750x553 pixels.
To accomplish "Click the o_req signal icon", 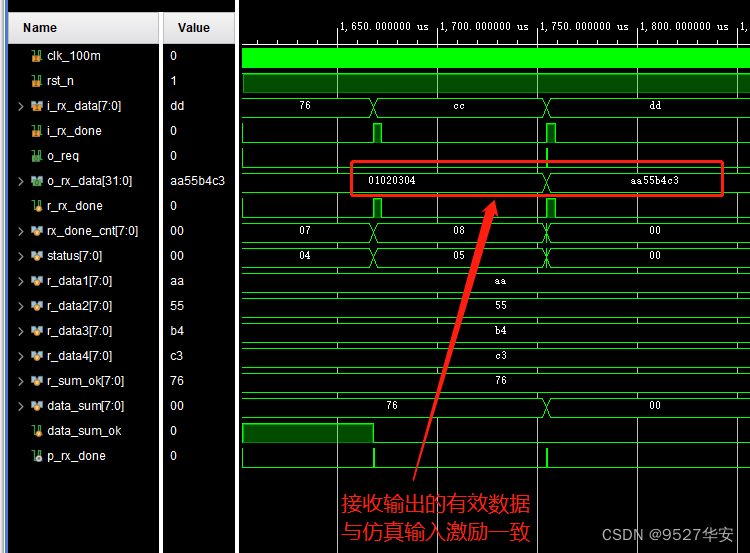I will [37, 156].
